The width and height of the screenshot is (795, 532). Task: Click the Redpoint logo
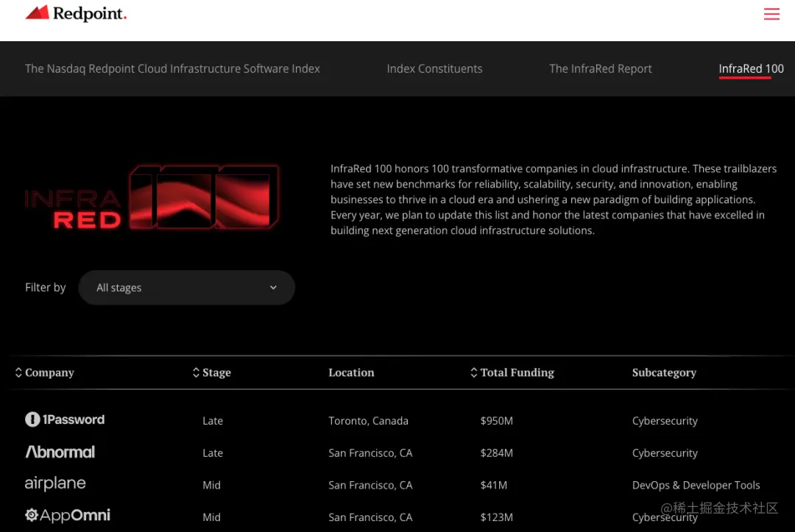click(x=76, y=13)
